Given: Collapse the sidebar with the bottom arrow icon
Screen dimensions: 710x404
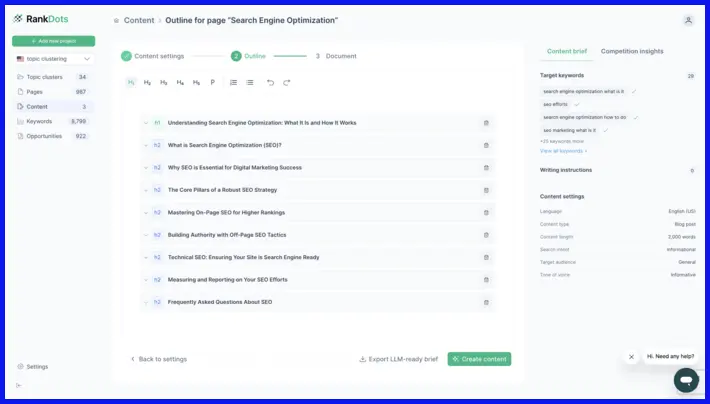Looking at the screenshot, I should pyautogui.click(x=19, y=385).
